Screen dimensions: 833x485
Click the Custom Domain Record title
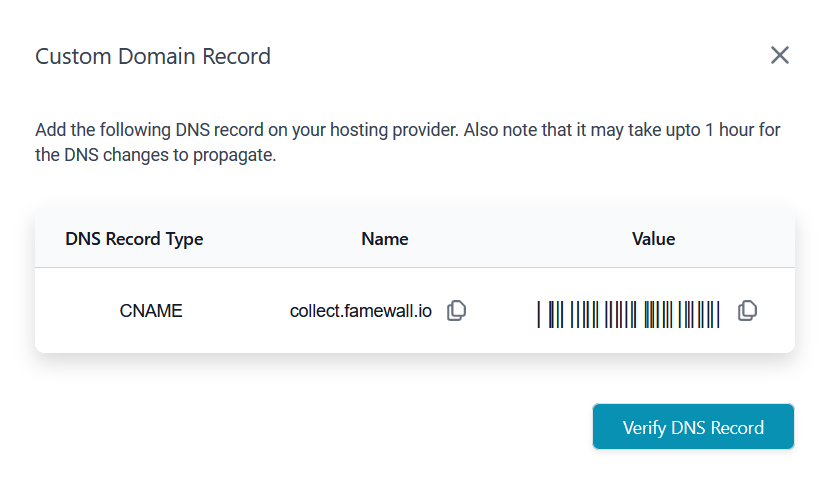point(153,56)
